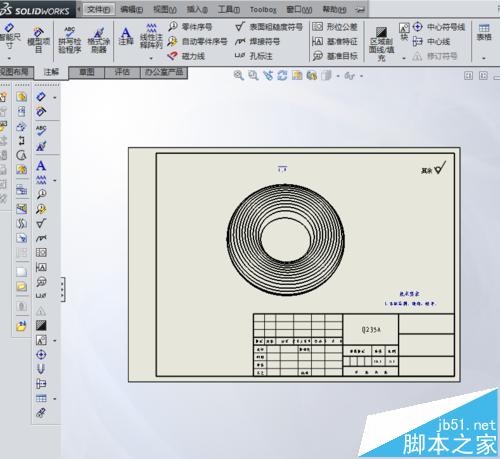500x459 pixels.
Task: Open the File (文件) menu
Action: 99,10
